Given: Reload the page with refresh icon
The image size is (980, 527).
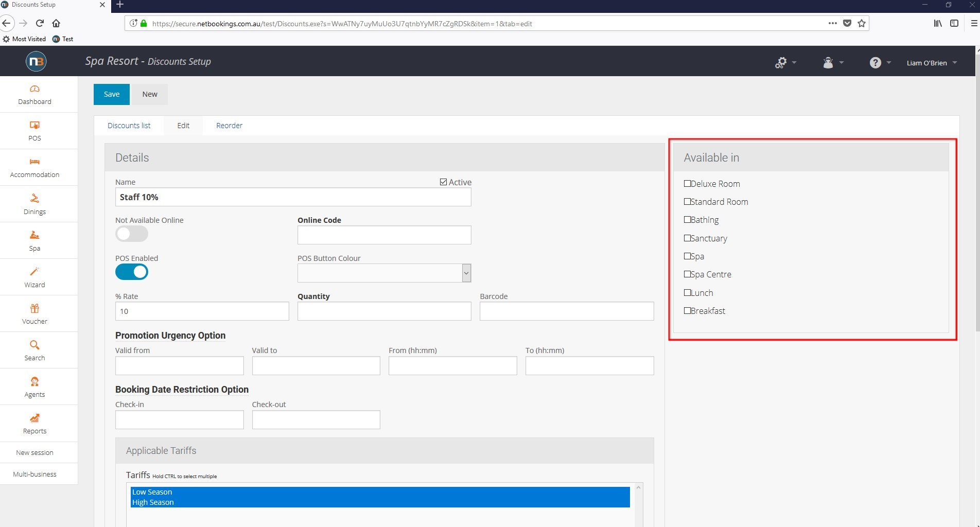Looking at the screenshot, I should [40, 23].
